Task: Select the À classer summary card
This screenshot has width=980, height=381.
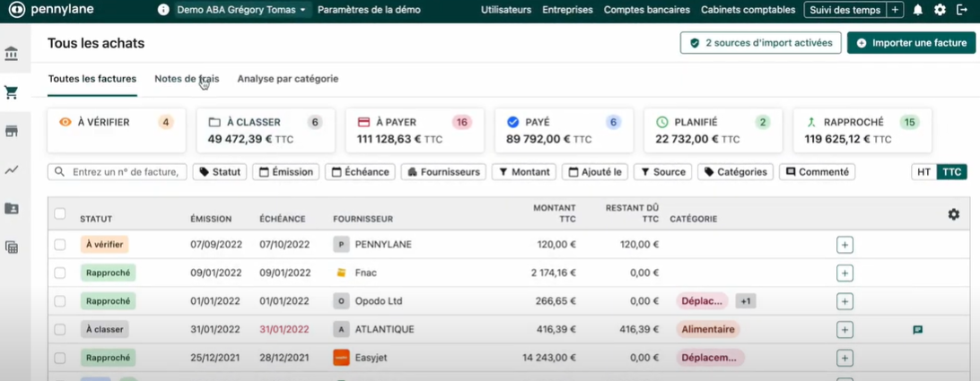Action: pos(266,131)
